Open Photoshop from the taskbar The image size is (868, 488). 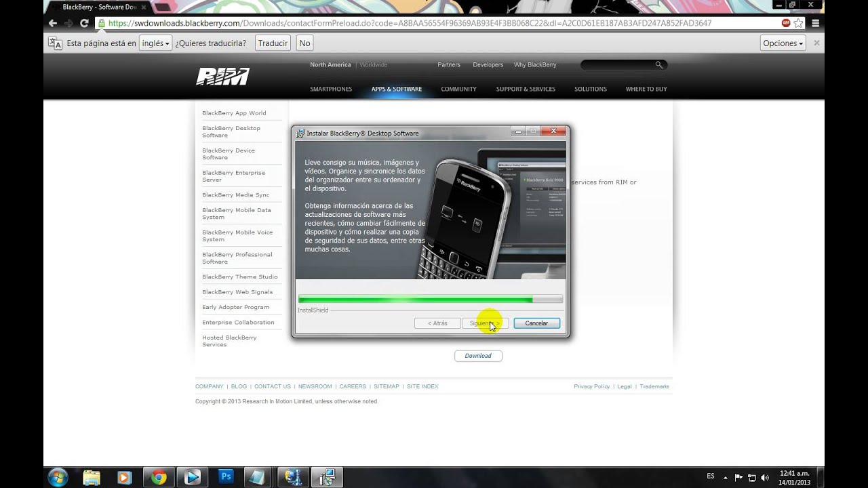click(226, 477)
